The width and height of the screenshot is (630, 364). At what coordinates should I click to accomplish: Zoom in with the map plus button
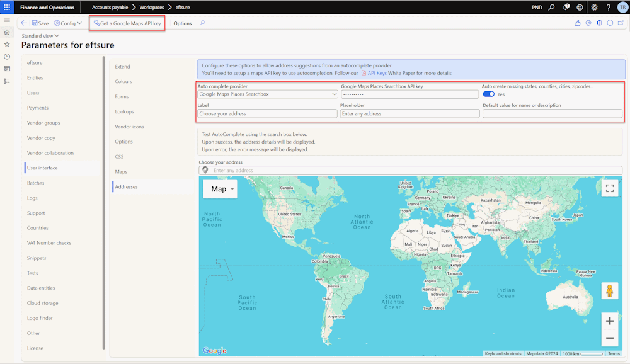click(609, 321)
